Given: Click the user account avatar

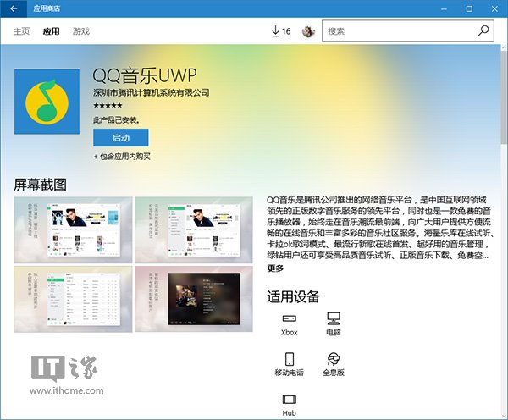Looking at the screenshot, I should [308, 31].
